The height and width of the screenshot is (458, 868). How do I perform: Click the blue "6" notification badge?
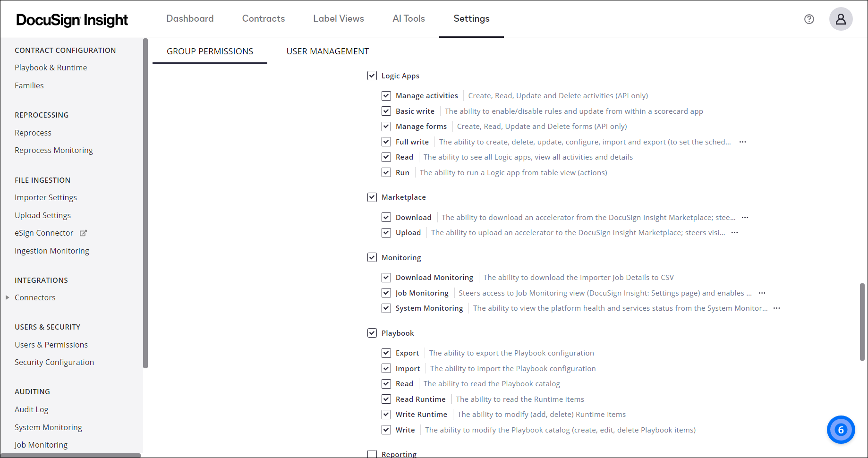click(x=841, y=430)
